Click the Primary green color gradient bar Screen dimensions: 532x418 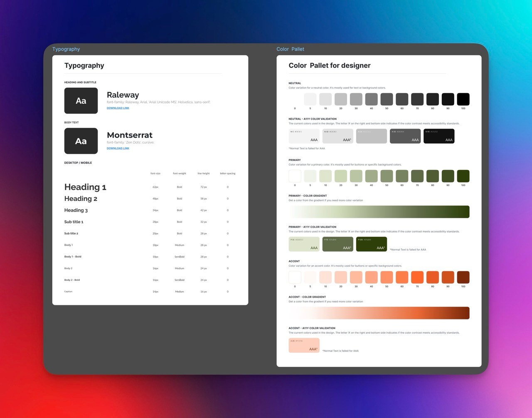379,212
